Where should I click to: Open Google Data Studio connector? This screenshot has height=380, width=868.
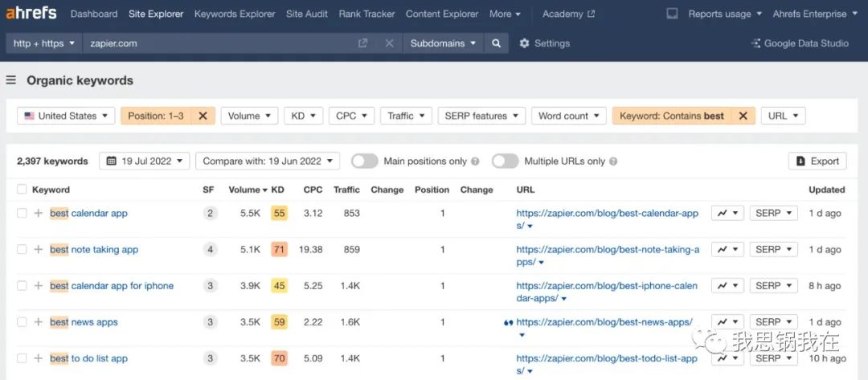pyautogui.click(x=800, y=43)
